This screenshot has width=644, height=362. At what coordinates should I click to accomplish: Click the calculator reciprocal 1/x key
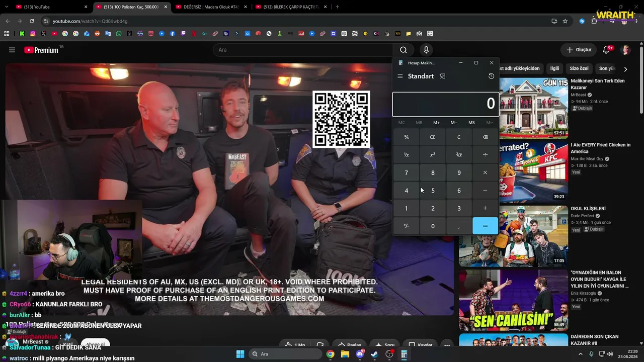(407, 155)
